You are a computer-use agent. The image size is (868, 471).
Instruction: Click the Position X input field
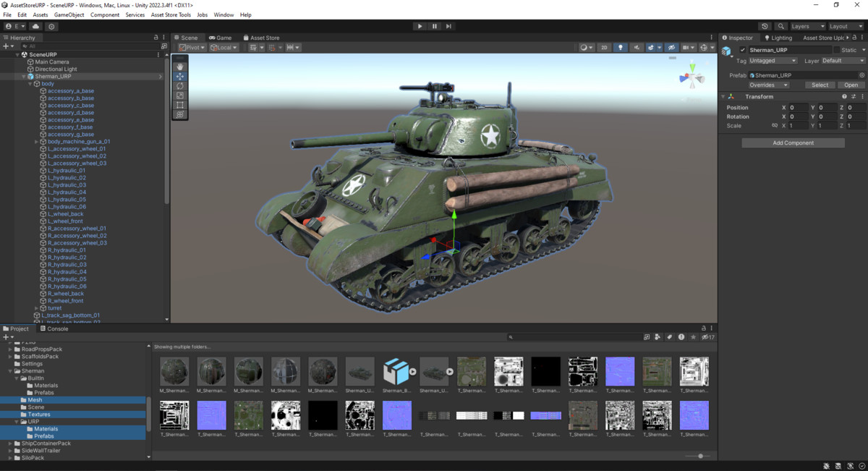click(x=798, y=107)
